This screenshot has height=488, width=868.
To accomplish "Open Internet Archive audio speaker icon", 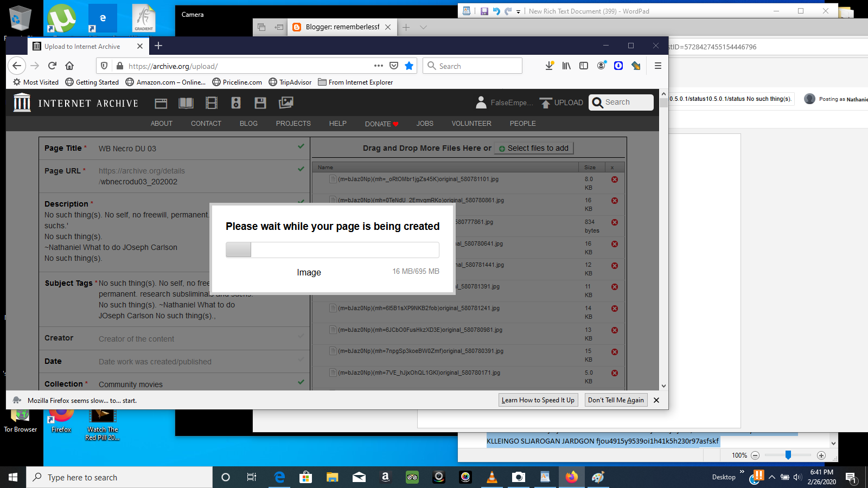I will 236,103.
